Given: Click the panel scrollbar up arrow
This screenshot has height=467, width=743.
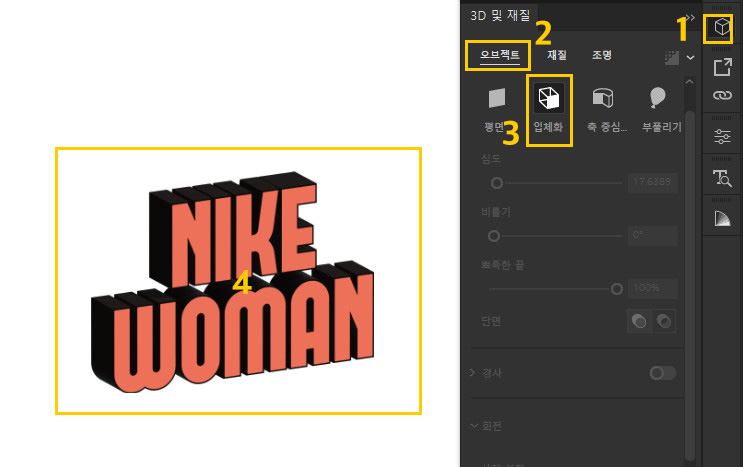Looking at the screenshot, I should pyautogui.click(x=689, y=82).
